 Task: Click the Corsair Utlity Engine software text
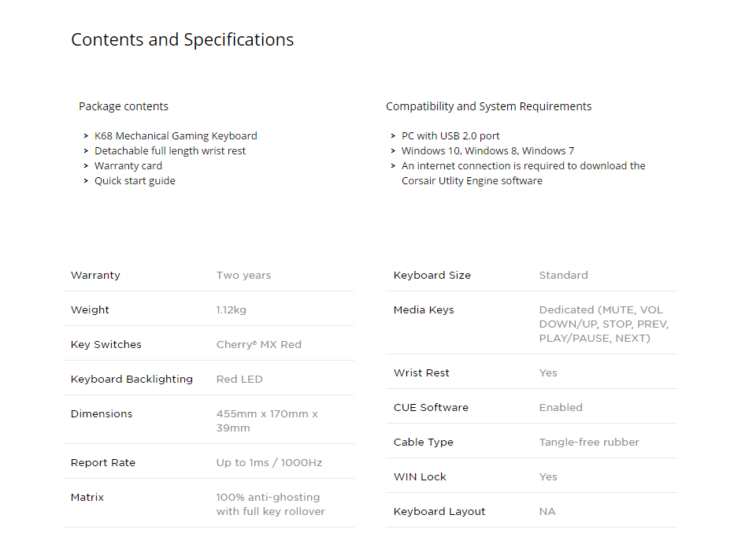tap(472, 181)
